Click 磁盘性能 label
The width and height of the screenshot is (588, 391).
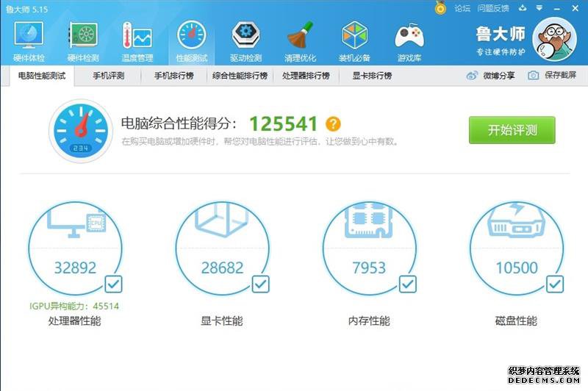517,321
